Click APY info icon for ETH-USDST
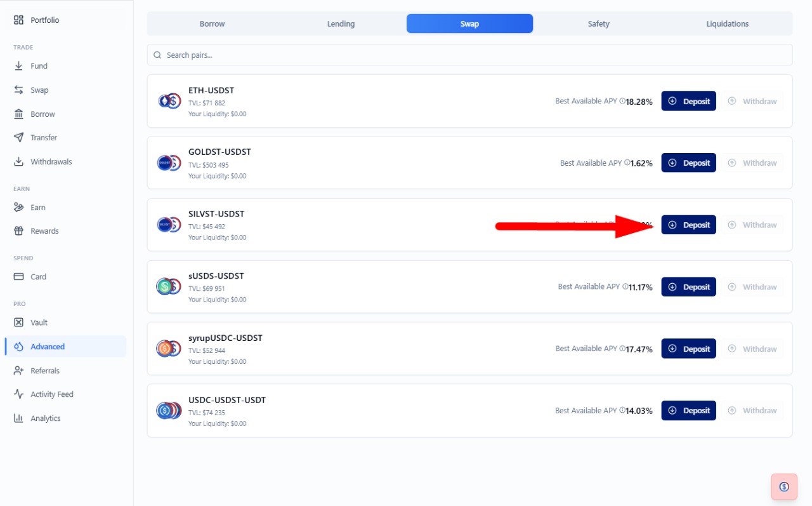This screenshot has height=506, width=812. click(x=622, y=101)
